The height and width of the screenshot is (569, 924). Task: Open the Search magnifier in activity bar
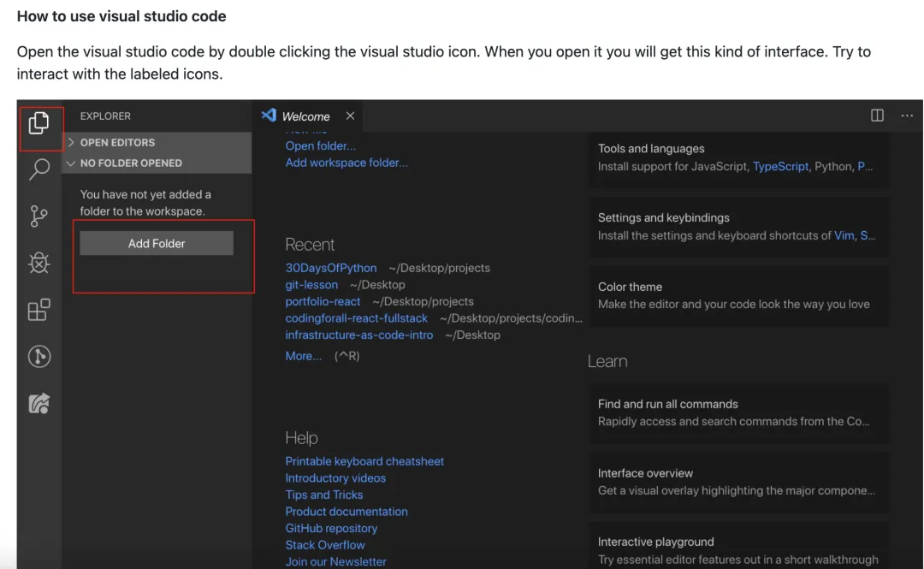[38, 169]
